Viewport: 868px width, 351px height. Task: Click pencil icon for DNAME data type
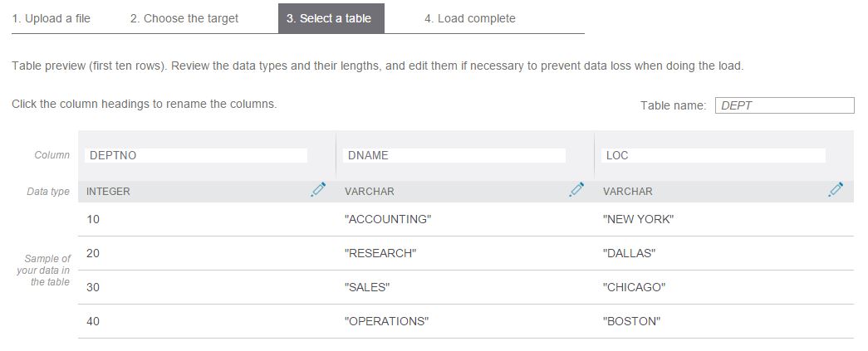click(x=576, y=190)
